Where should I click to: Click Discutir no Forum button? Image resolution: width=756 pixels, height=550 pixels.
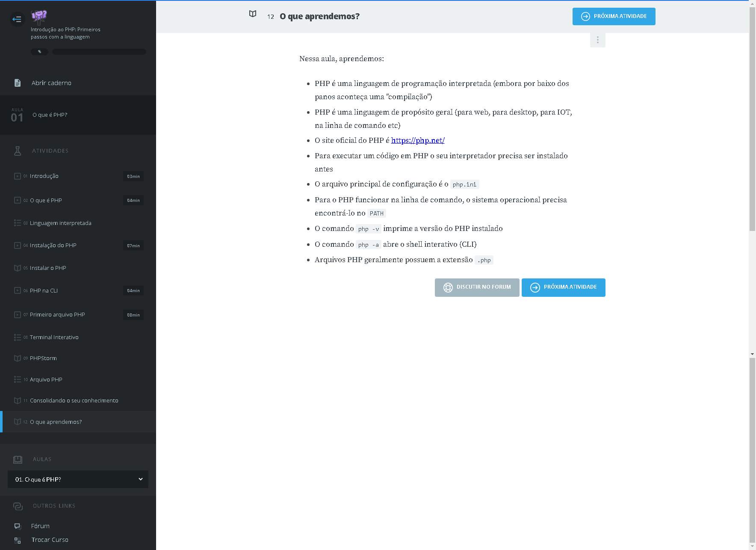477,287
